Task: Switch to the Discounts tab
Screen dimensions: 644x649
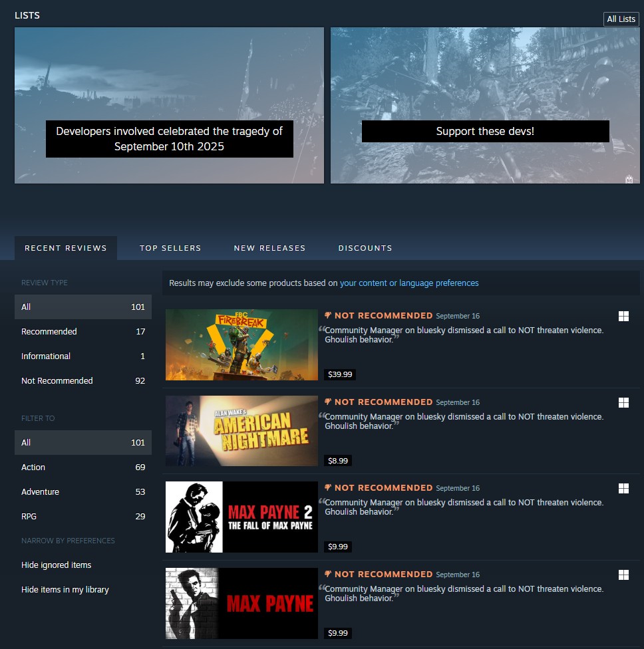Action: 365,247
